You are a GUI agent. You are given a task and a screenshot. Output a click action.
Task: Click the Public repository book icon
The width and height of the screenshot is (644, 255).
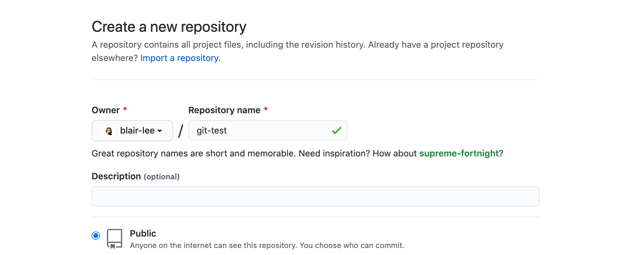115,238
